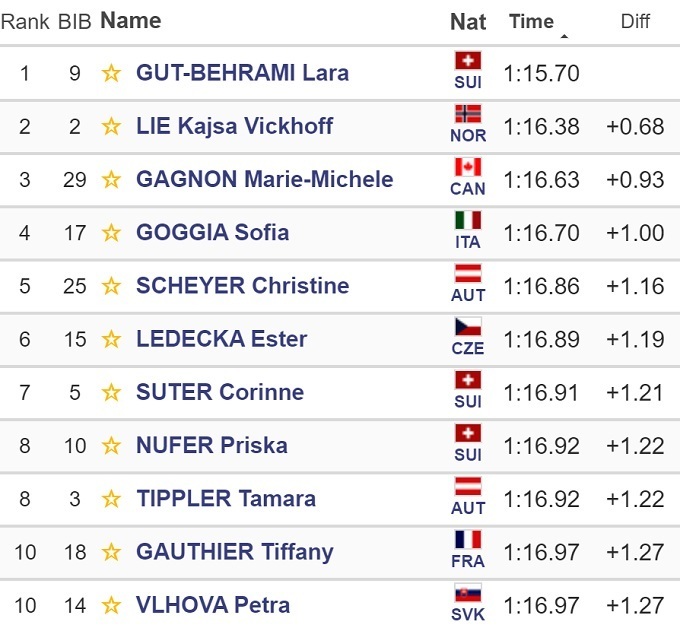Click the star beside GAUTHIER Tiffany

[111, 552]
